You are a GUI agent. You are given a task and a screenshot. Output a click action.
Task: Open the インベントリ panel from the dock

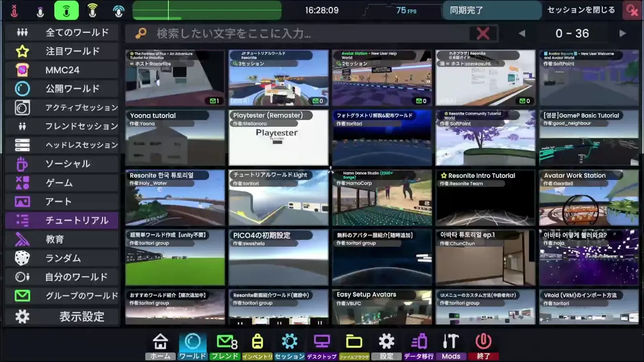[x=257, y=344]
